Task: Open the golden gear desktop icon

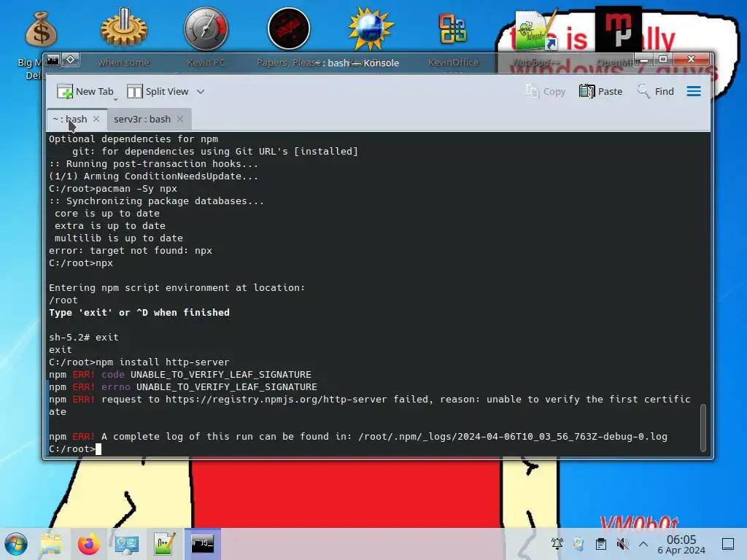Action: 124,28
